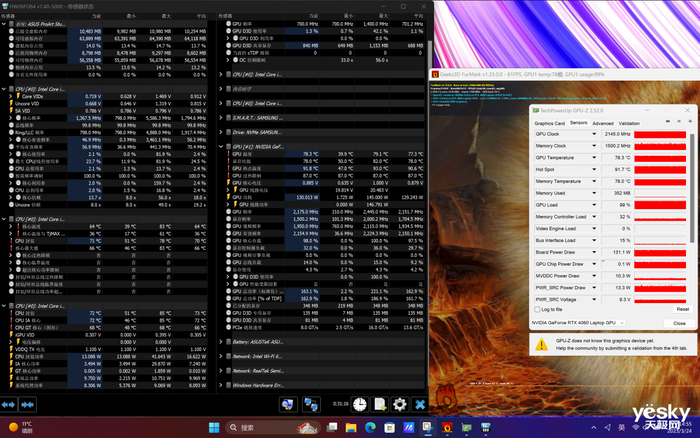Open GPU Load sensor dropdown
Viewport: 700px width, 438px height.
[x=594, y=205]
